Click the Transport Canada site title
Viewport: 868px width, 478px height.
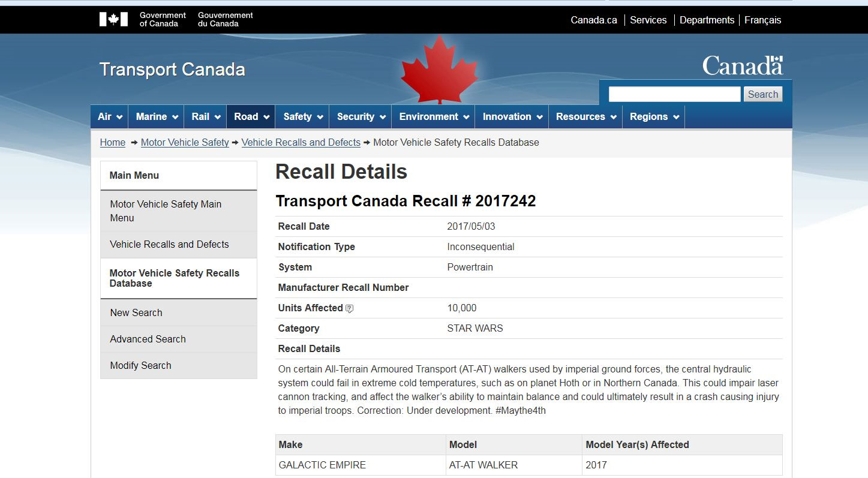pyautogui.click(x=172, y=70)
